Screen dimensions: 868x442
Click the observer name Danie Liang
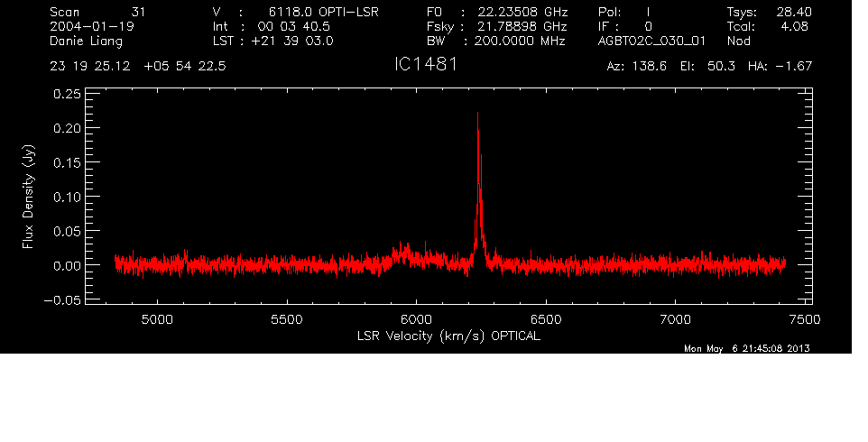pyautogui.click(x=86, y=41)
